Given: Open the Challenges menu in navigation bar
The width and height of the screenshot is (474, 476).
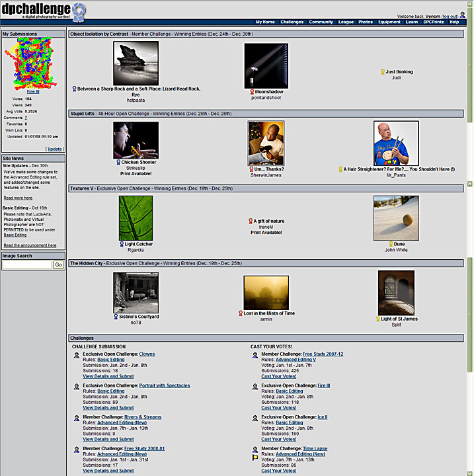Looking at the screenshot, I should click(292, 22).
